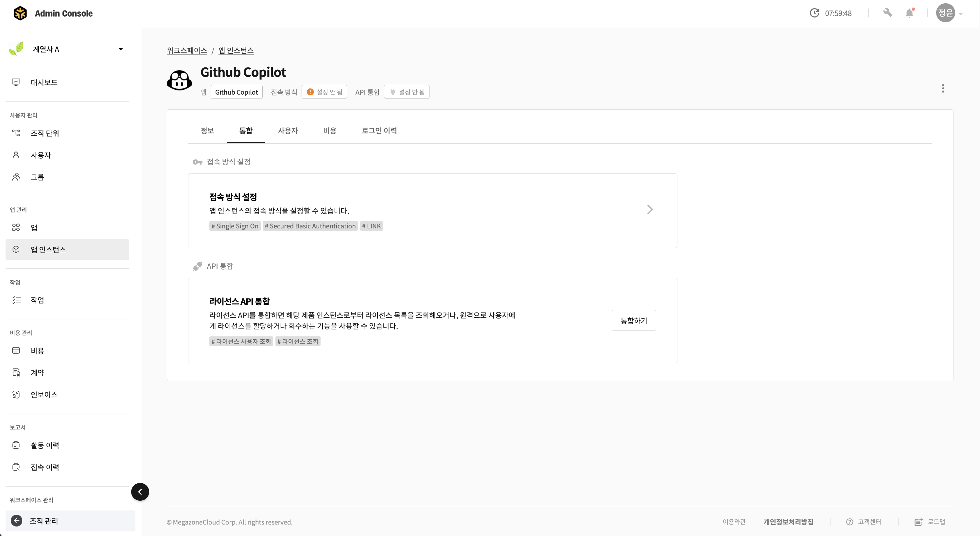980x536 pixels.
Task: Click the 계약 document icon in sidebar
Action: coord(16,372)
